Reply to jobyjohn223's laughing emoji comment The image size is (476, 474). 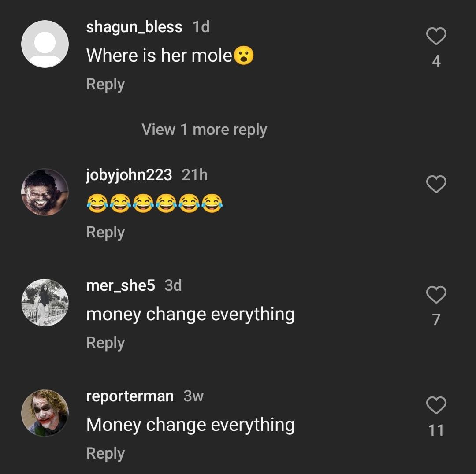[x=105, y=232]
